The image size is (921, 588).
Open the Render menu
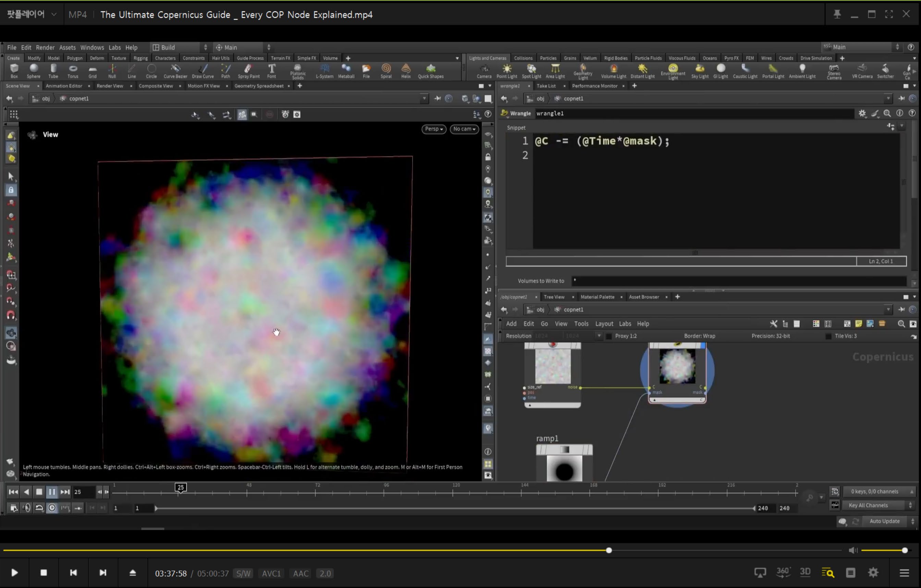(x=45, y=47)
